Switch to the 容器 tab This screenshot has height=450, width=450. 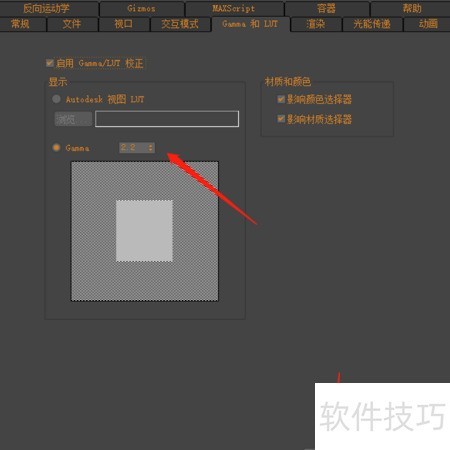(x=326, y=8)
